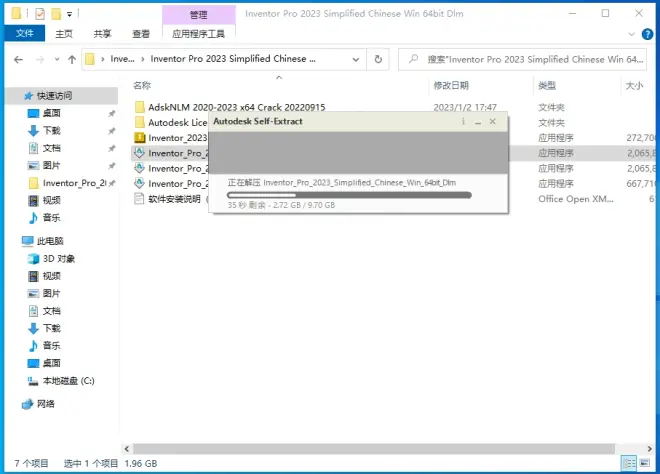
Task: Click the Forward navigation arrow
Action: pos(40,60)
